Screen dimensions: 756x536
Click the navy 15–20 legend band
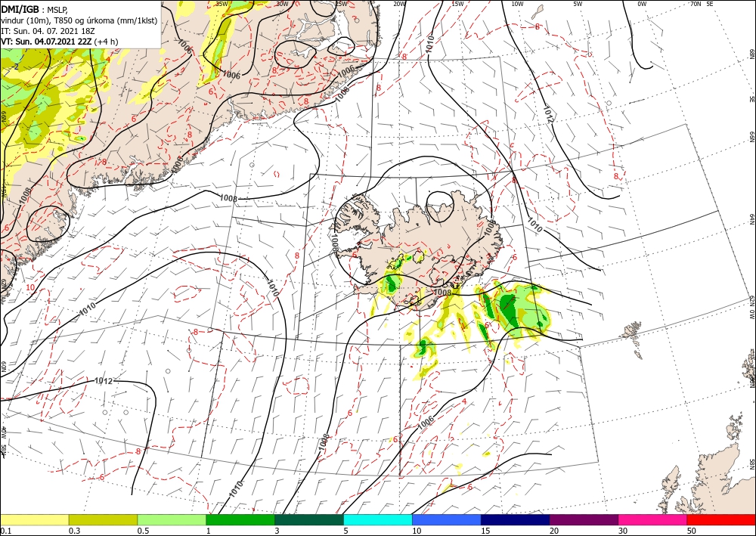[516, 519]
